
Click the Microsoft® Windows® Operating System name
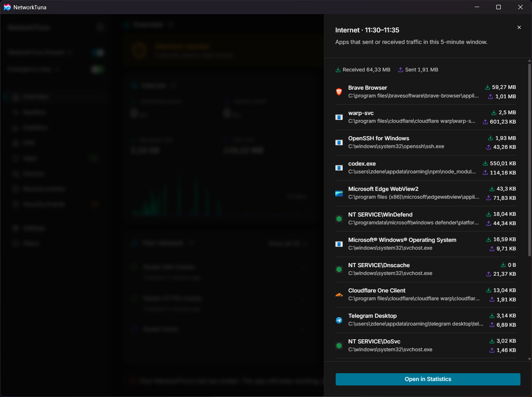402,240
